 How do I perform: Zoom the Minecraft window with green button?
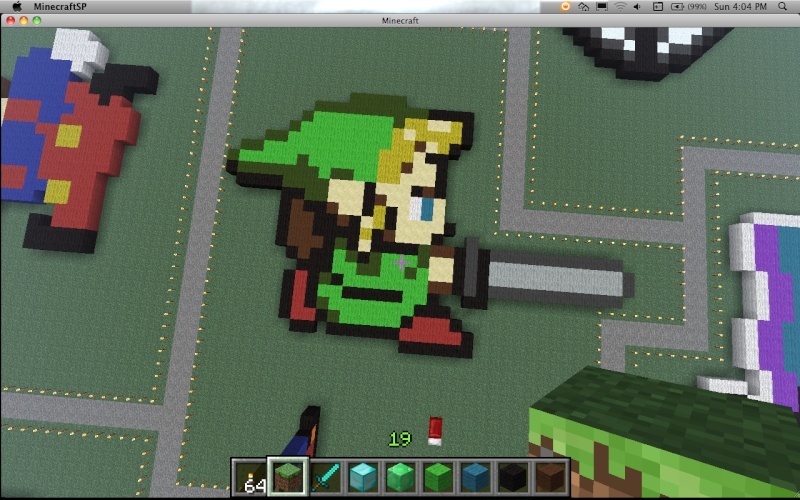click(x=37, y=20)
